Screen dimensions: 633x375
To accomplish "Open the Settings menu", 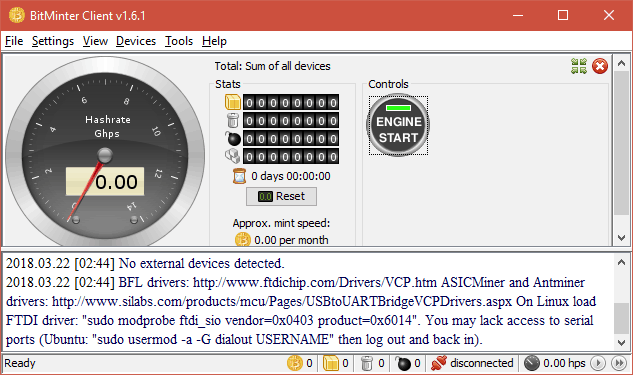I will pos(53,41).
